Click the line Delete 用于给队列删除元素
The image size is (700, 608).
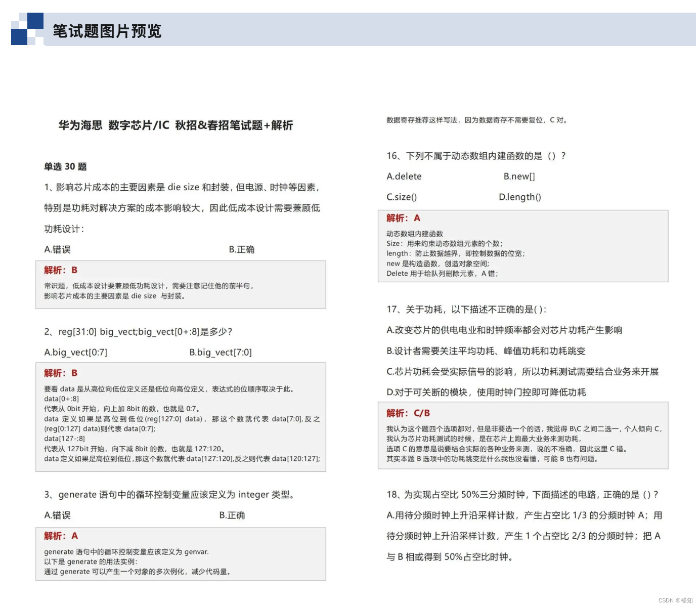click(x=443, y=274)
